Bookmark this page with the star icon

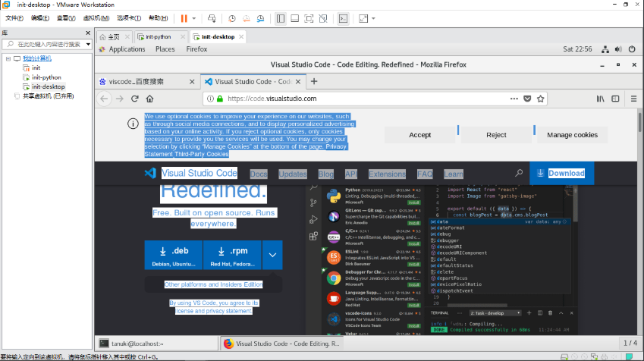541,99
